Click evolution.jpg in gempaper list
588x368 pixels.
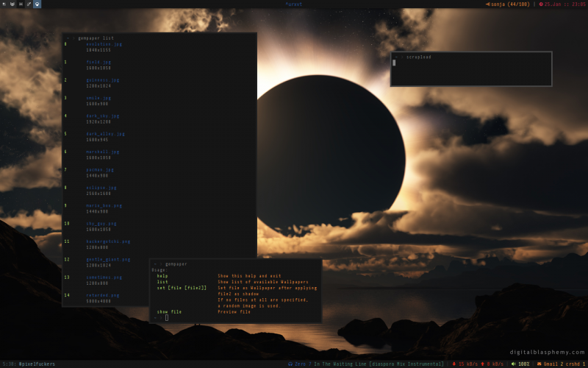click(x=104, y=44)
